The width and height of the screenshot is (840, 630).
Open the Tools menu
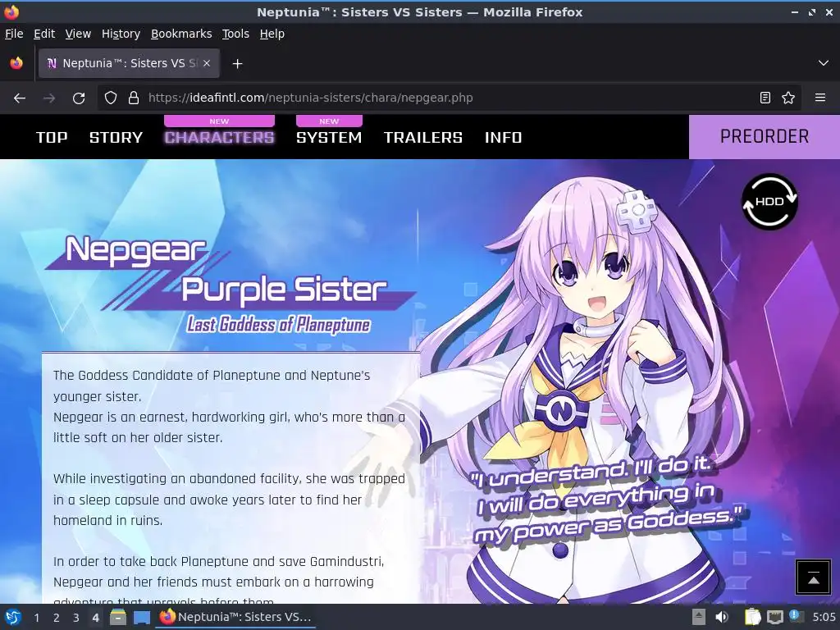click(x=235, y=34)
